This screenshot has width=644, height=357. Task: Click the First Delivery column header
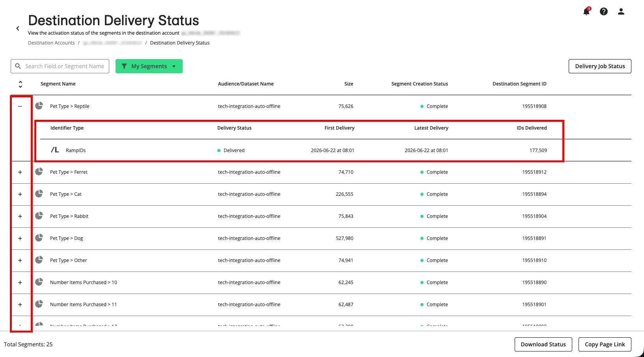[339, 128]
